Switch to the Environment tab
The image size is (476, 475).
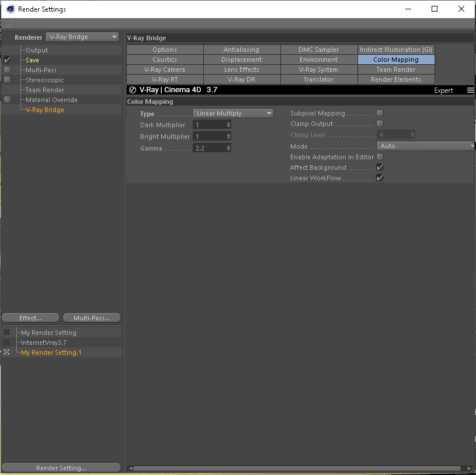click(319, 60)
